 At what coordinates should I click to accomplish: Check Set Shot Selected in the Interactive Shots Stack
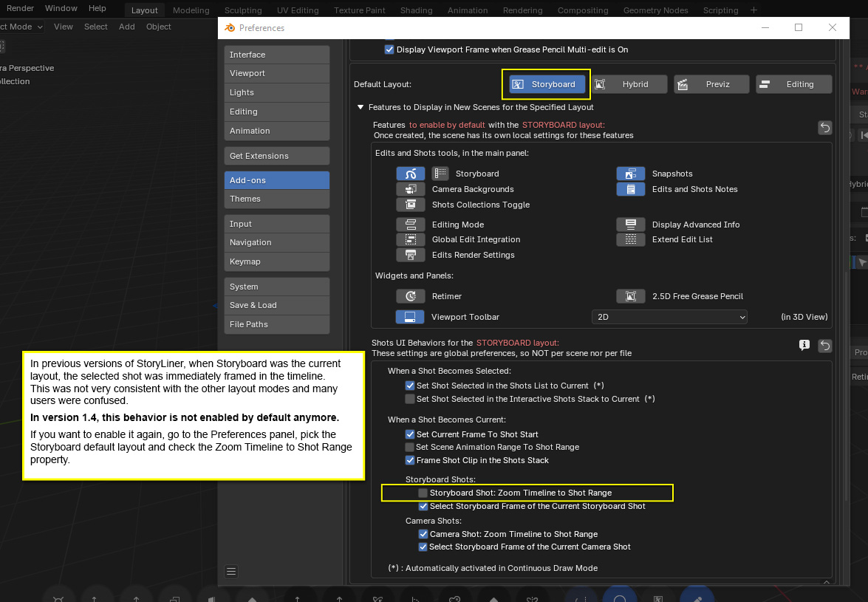coord(410,399)
